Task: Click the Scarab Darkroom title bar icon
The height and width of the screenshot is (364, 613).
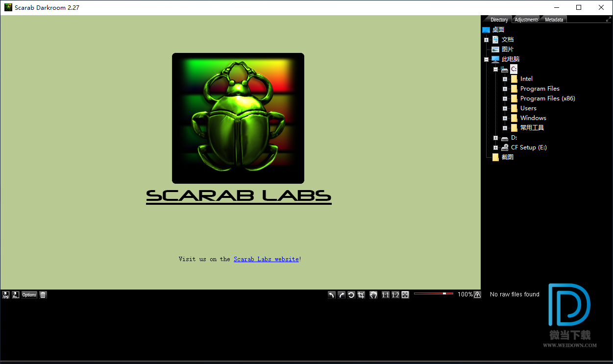Action: pos(8,7)
